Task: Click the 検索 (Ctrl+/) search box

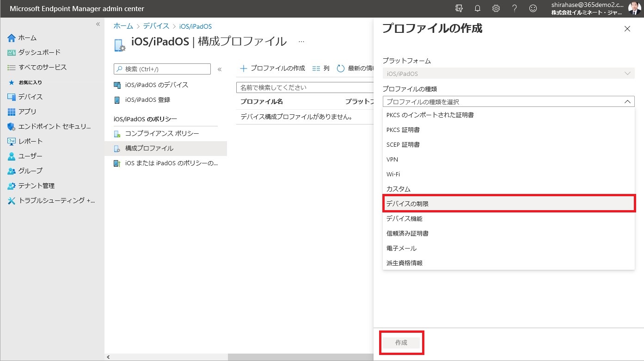Action: pyautogui.click(x=162, y=69)
